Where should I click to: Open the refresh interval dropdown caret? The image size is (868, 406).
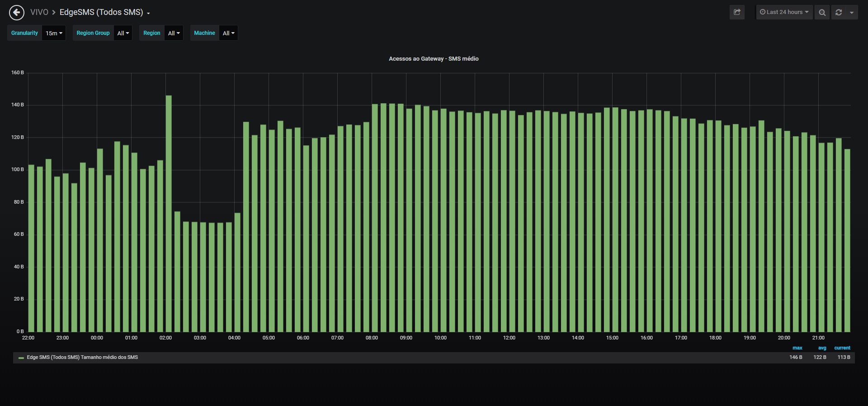pos(852,12)
